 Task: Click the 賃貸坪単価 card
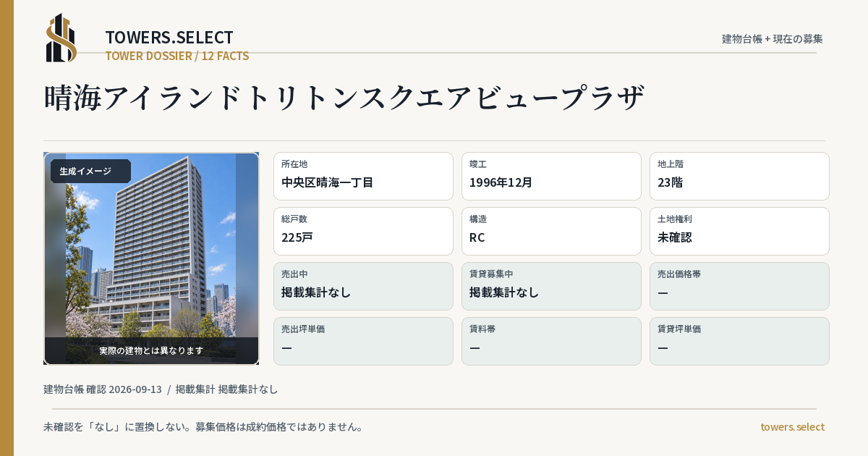coord(739,341)
